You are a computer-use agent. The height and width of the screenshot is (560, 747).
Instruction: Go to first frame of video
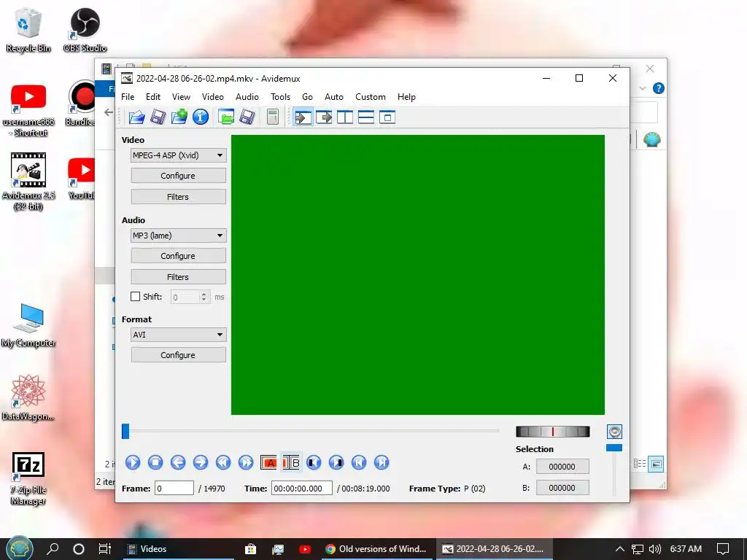tap(359, 462)
